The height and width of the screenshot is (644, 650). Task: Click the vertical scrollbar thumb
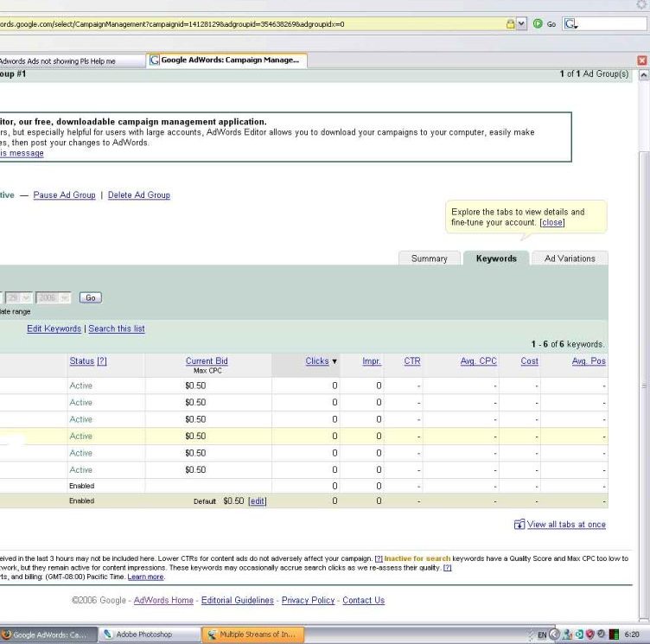643,386
